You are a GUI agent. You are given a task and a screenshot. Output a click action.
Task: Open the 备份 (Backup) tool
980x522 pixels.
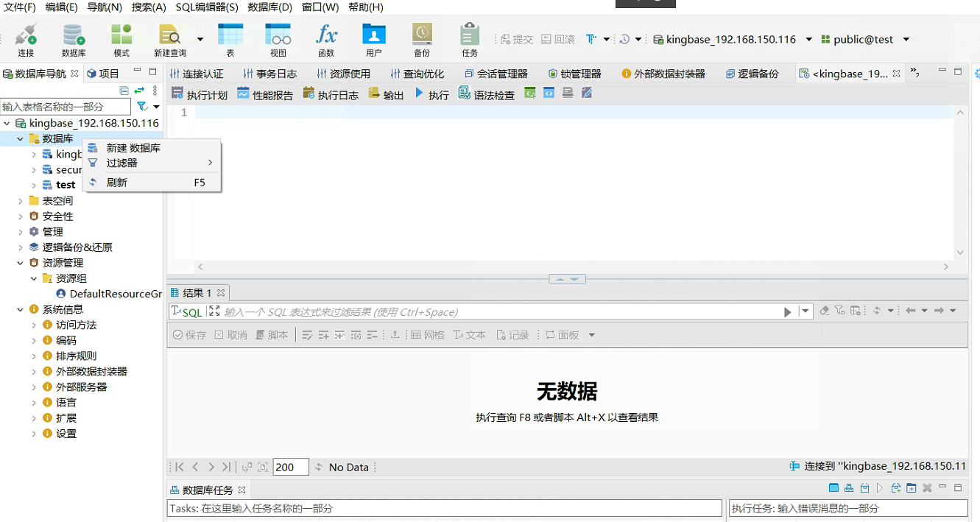tap(422, 40)
